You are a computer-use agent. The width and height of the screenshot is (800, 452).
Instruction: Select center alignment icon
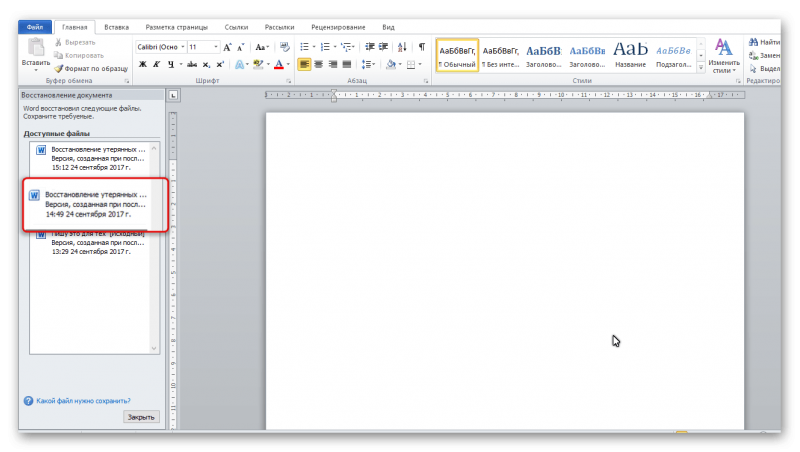(318, 64)
